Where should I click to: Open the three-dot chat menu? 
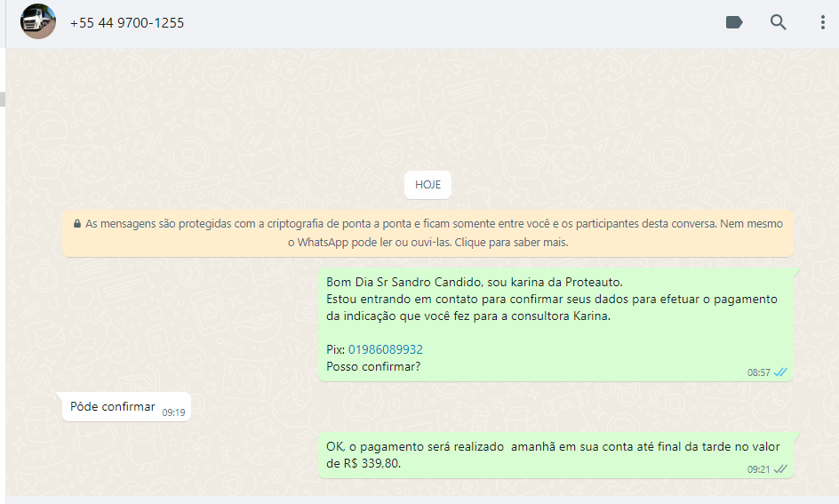(x=823, y=22)
